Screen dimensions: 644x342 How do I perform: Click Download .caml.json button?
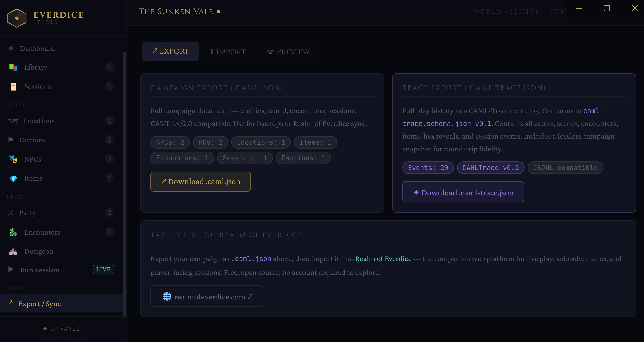coord(200,182)
